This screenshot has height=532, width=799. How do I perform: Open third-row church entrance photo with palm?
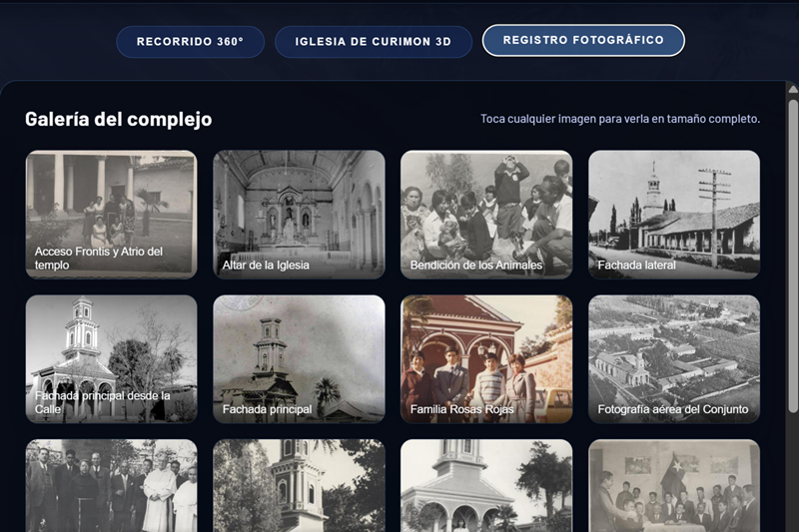[486, 486]
